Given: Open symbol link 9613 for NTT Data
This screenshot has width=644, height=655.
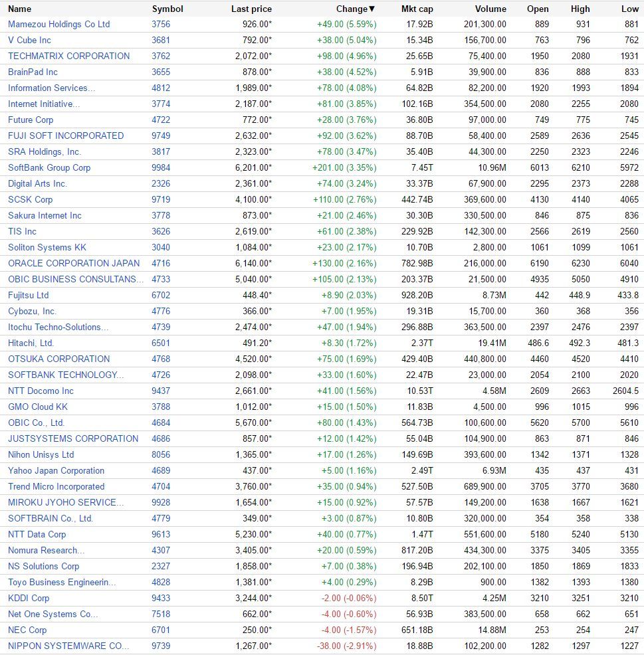Looking at the screenshot, I should (161, 534).
